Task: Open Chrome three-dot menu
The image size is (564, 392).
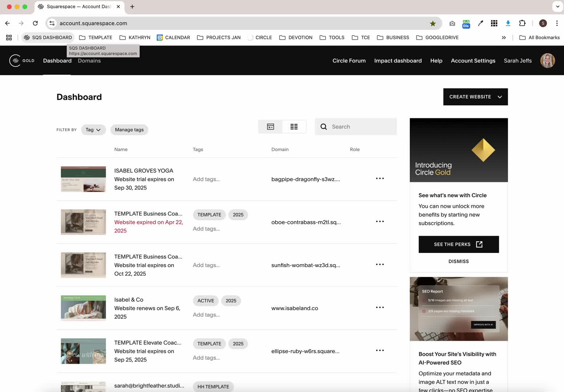Action: pyautogui.click(x=557, y=23)
